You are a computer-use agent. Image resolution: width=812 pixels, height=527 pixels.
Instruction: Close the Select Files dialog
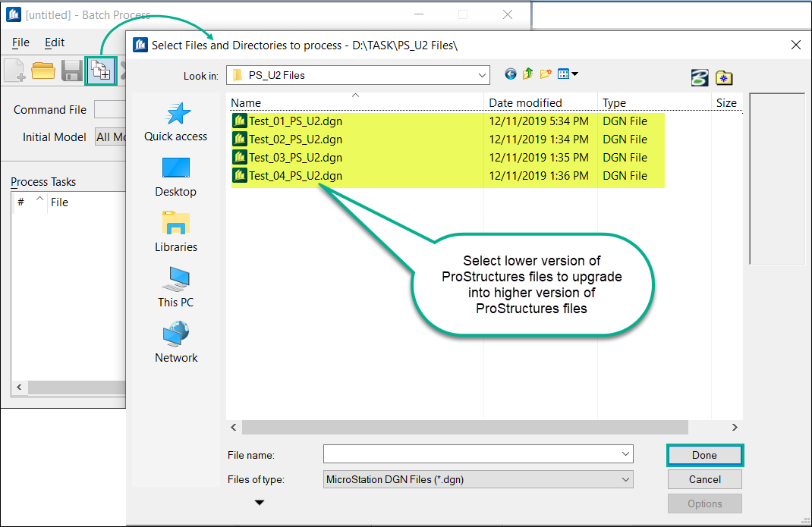coord(796,45)
